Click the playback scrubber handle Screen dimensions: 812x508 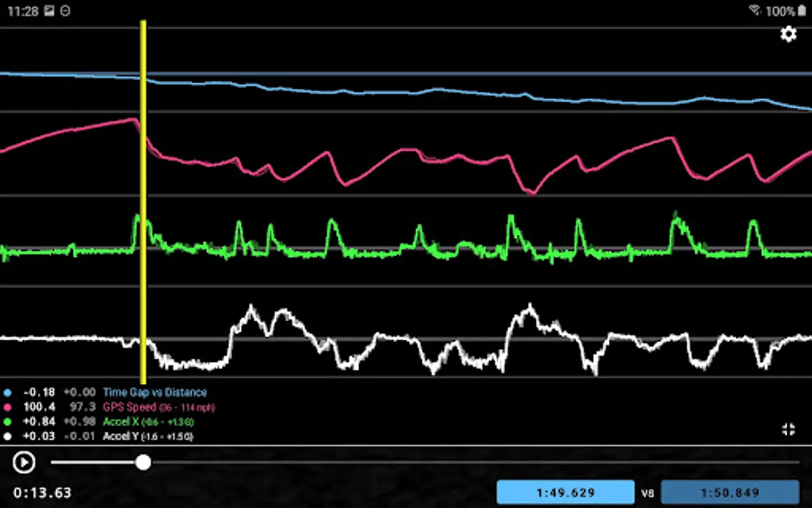(143, 462)
